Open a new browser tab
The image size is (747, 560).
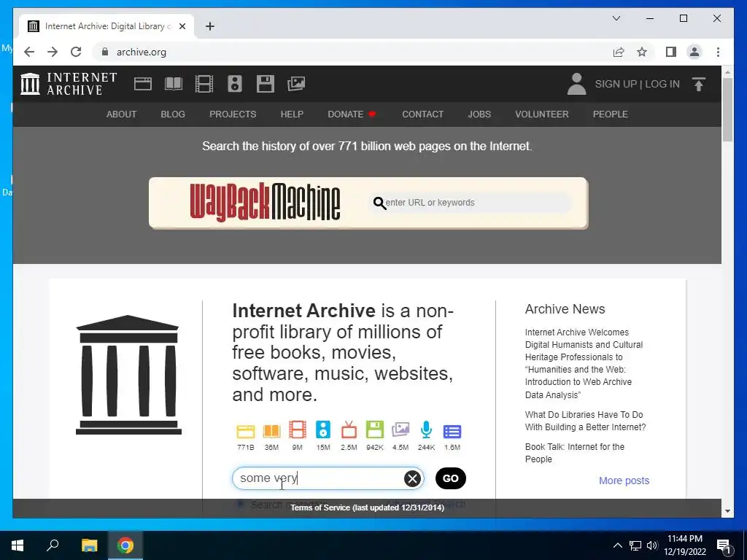(x=210, y=26)
